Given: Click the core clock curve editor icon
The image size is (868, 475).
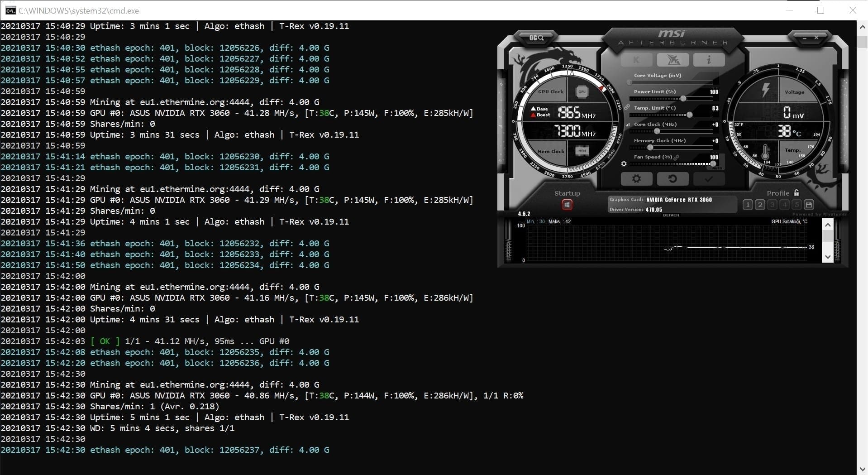Looking at the screenshot, I should [x=628, y=125].
